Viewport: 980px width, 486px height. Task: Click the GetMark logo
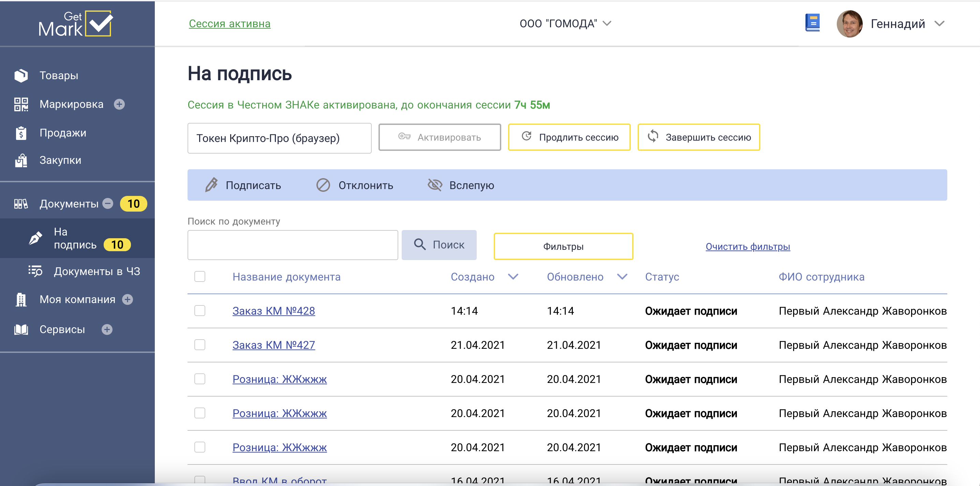(x=76, y=24)
